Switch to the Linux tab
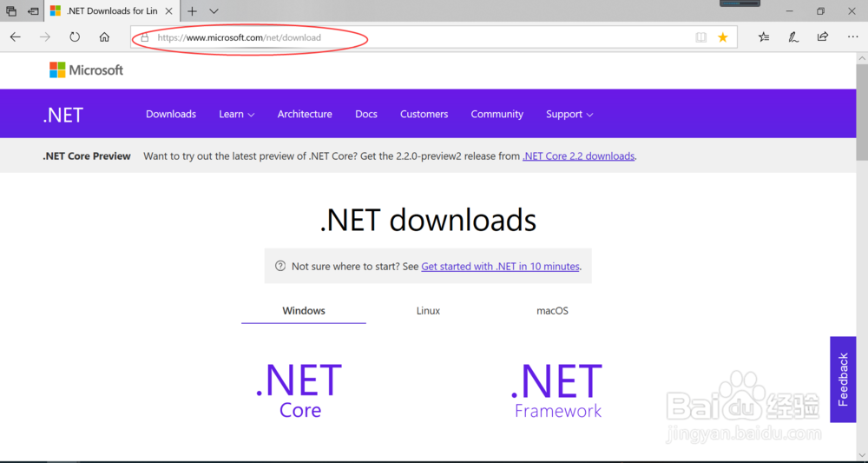The width and height of the screenshot is (868, 463). [429, 311]
